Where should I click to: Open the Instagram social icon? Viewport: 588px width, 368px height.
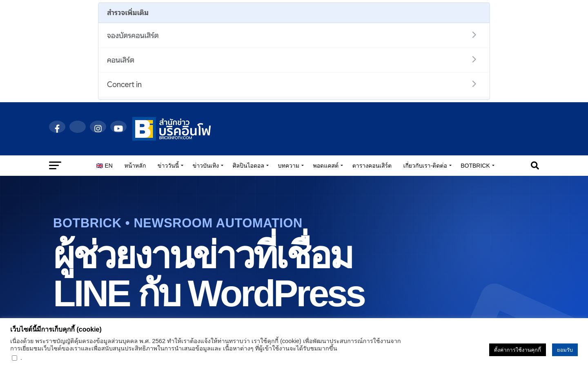[x=98, y=127]
